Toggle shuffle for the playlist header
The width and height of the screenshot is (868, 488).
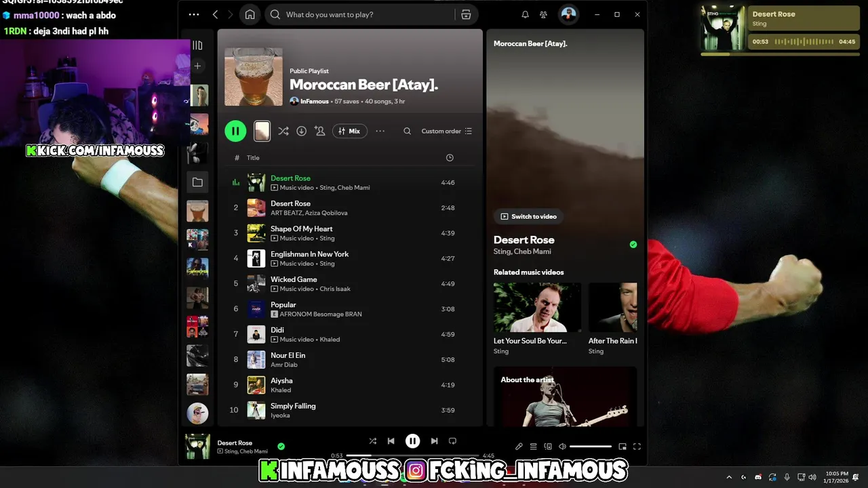(x=283, y=131)
